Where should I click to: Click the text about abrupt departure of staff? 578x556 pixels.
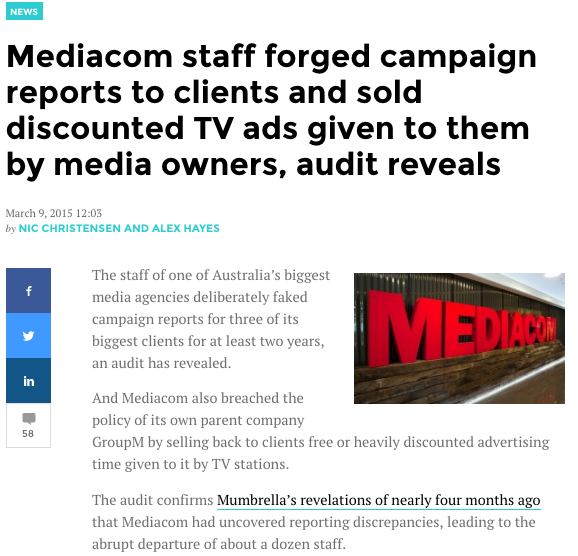(x=219, y=544)
